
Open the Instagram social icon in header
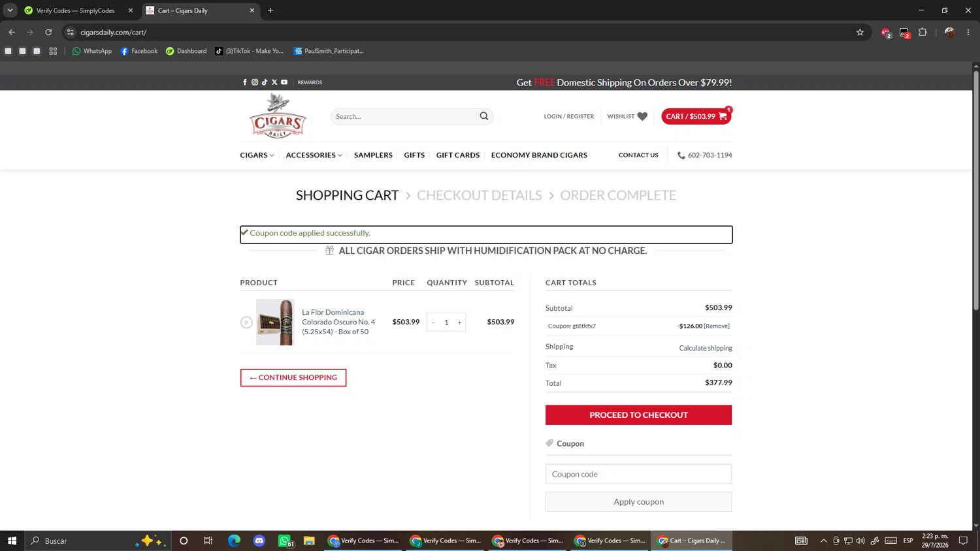255,82
